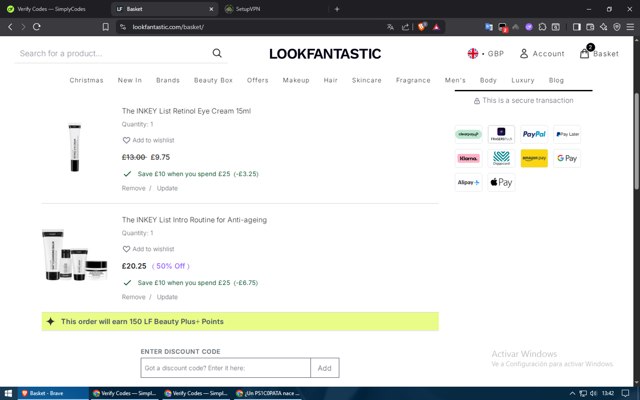Reload the page with refresh icon
This screenshot has width=640, height=400.
[x=37, y=27]
